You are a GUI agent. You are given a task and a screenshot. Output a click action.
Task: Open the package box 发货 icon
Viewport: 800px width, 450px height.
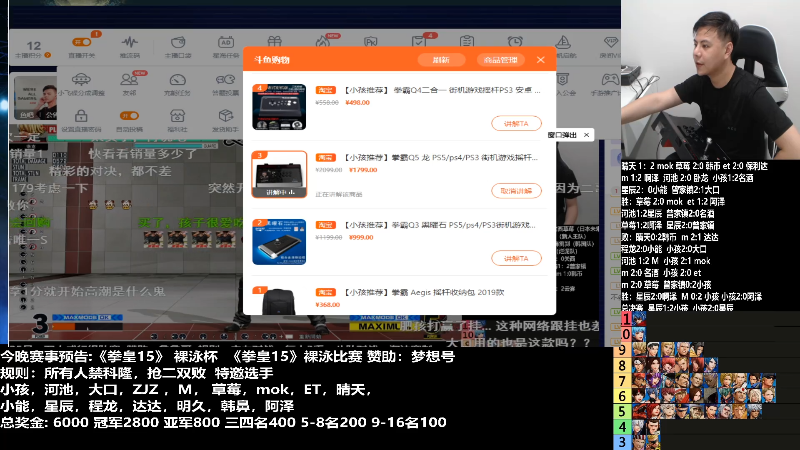pos(226,116)
